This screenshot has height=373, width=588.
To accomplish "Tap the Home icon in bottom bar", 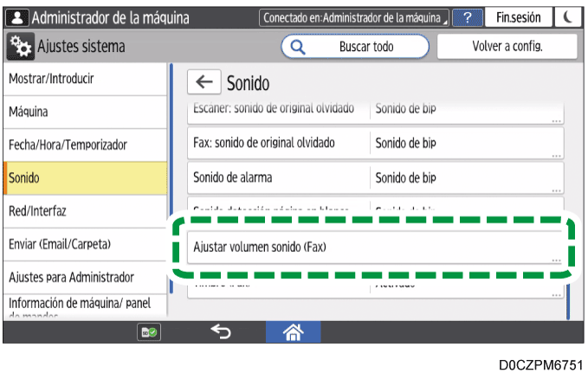I will [x=292, y=330].
